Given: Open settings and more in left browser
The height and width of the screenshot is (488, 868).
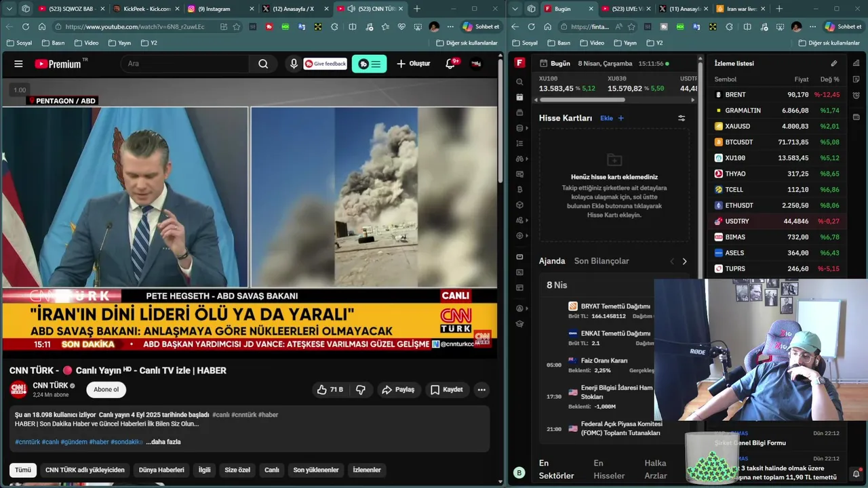Looking at the screenshot, I should pyautogui.click(x=449, y=26).
